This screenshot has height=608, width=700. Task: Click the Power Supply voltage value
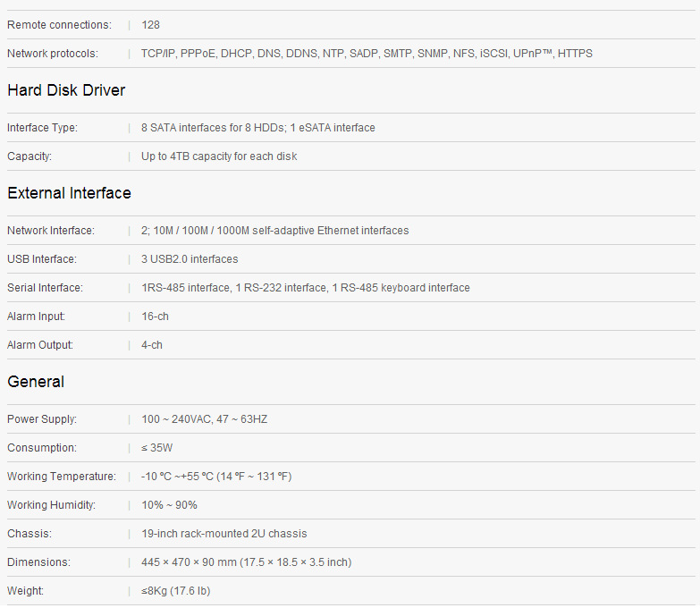[x=204, y=419]
